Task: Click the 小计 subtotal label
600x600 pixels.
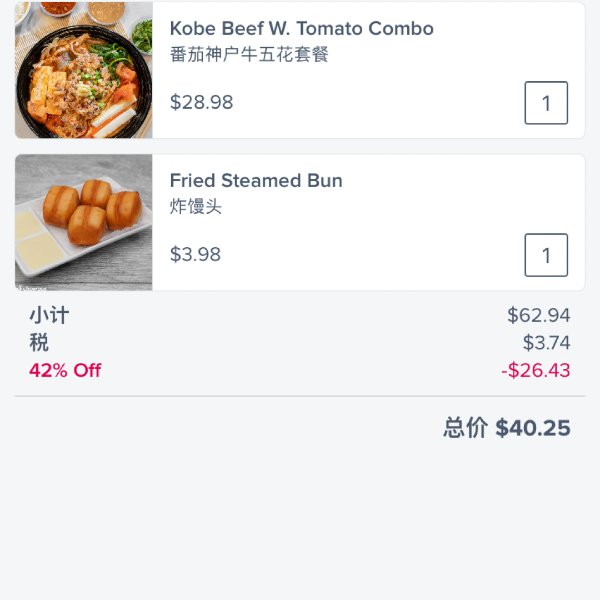Action: click(49, 316)
